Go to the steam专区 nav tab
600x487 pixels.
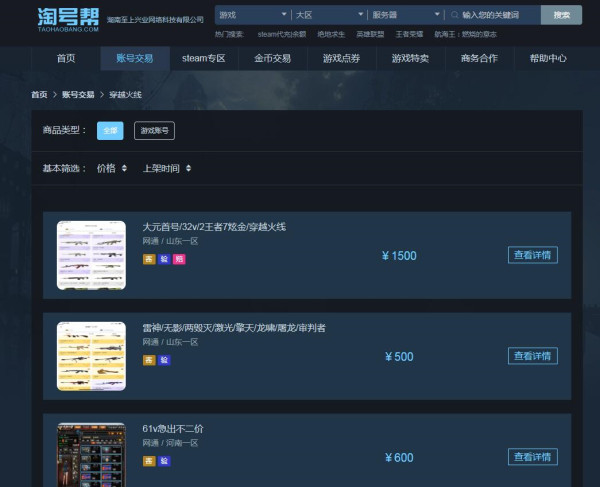(204, 58)
